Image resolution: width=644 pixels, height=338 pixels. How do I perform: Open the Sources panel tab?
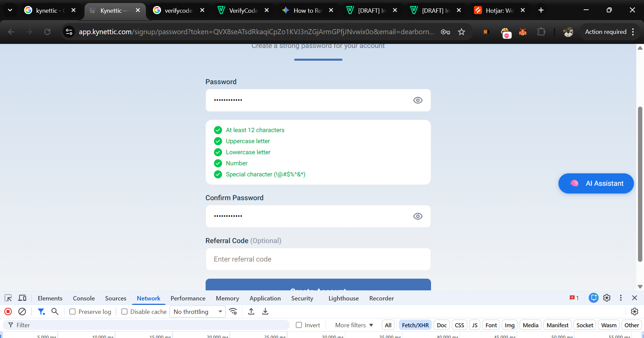coord(116,298)
